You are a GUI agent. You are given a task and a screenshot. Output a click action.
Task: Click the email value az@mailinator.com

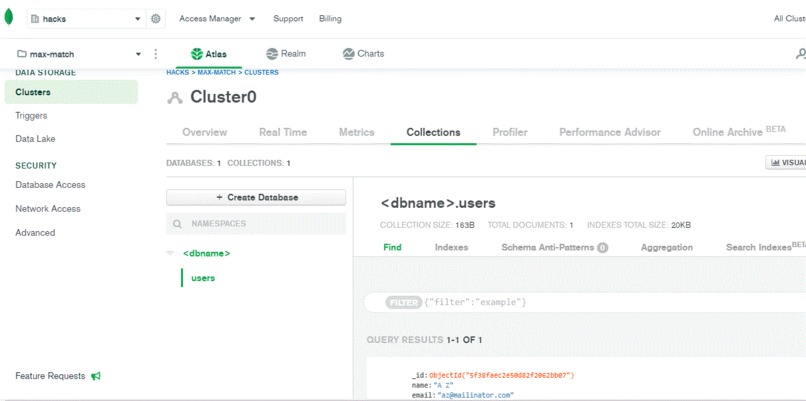475,395
